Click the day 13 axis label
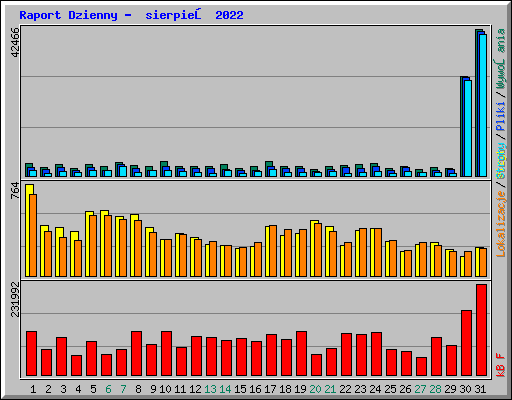This screenshot has width=512, height=400. point(210,389)
